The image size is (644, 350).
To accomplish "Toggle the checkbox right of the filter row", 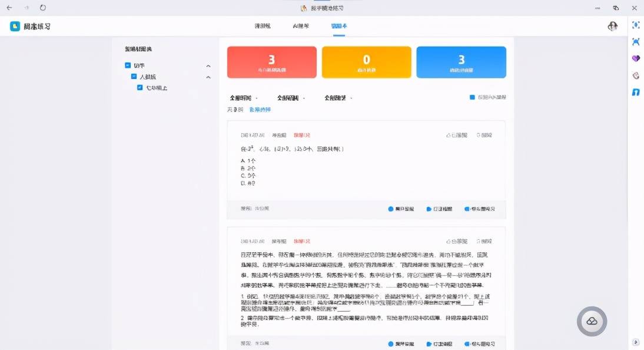I will point(472,97).
